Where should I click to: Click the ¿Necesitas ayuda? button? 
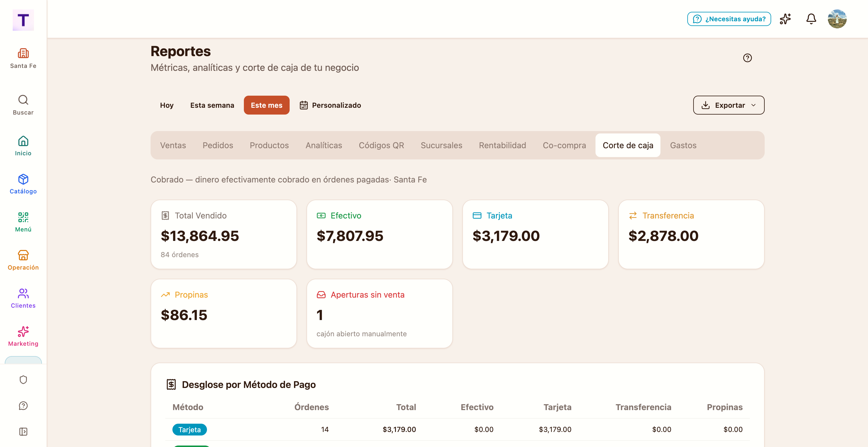(729, 19)
